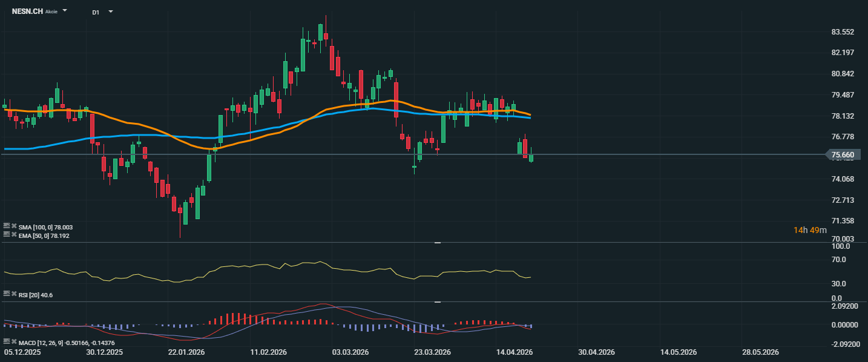
Task: Expand the NESN.CH symbol dropdown arrow
Action: point(65,11)
